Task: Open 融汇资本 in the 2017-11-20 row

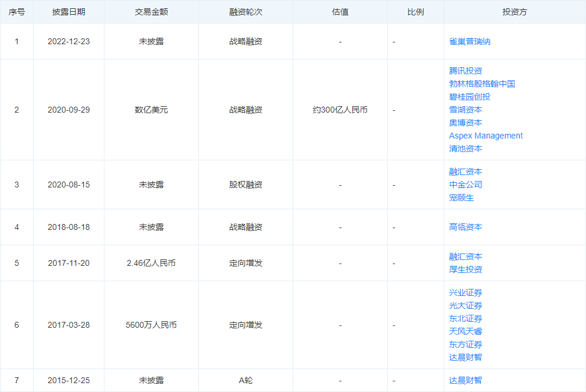Action: click(x=465, y=256)
